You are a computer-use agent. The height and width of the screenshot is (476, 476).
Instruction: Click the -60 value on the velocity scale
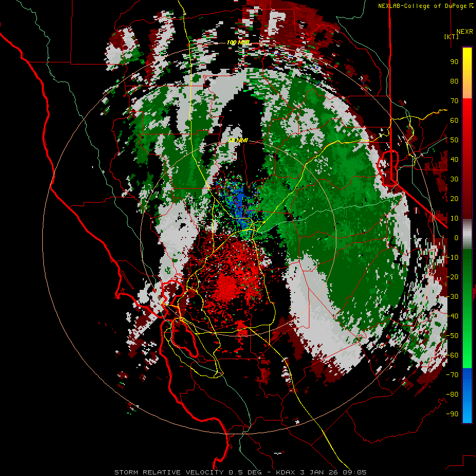[x=453, y=355]
